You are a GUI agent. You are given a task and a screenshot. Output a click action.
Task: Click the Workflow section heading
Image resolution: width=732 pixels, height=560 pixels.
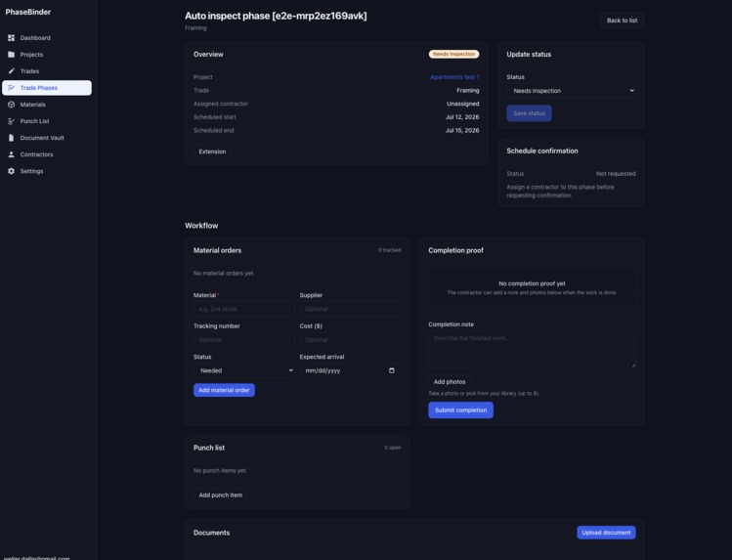coord(201,226)
